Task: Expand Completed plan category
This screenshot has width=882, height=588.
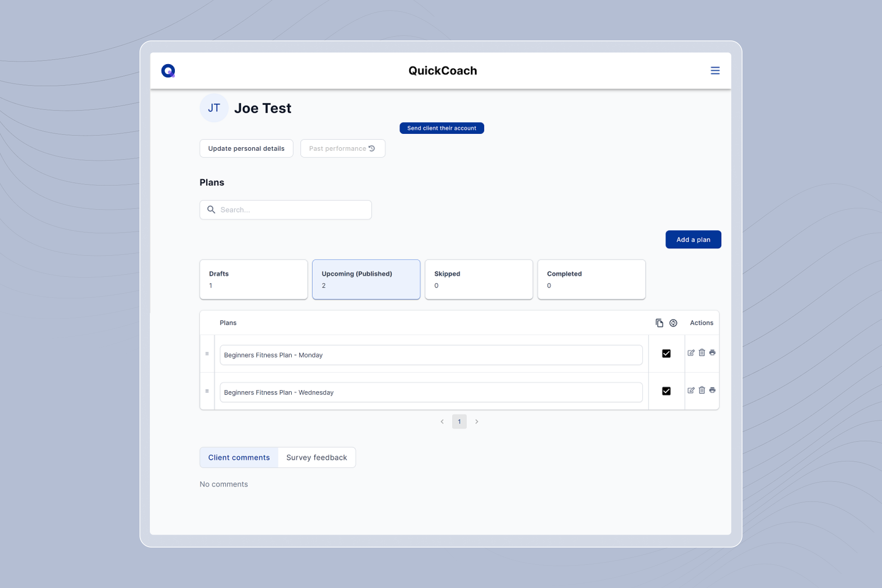Action: (x=591, y=279)
